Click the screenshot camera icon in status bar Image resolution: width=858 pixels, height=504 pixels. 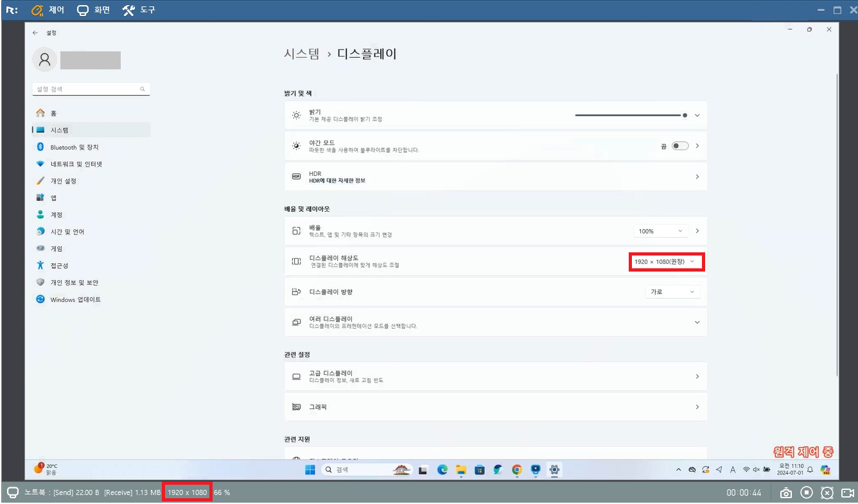click(785, 493)
